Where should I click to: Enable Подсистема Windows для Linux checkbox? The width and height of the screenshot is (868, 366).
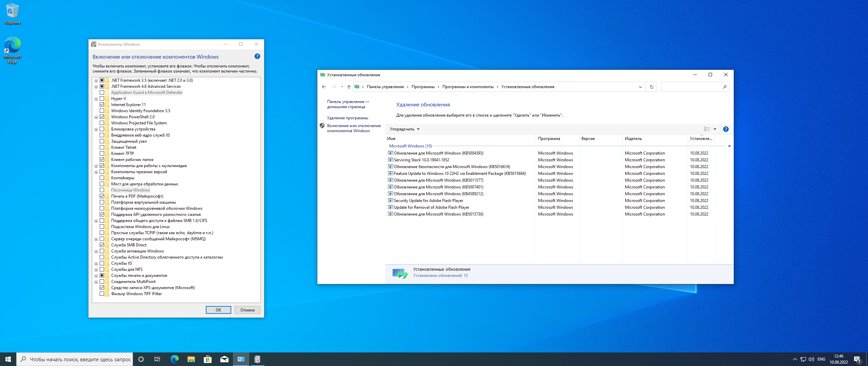point(102,227)
